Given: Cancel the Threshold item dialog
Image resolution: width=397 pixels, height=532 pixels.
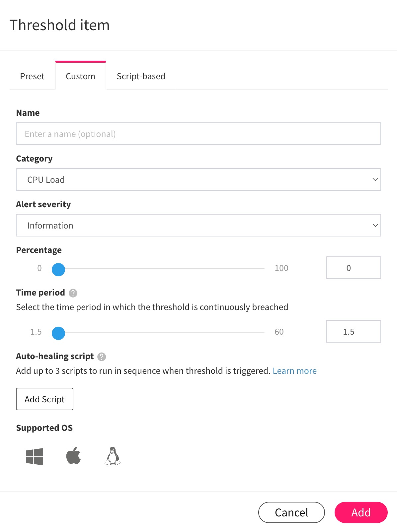Looking at the screenshot, I should point(291,512).
